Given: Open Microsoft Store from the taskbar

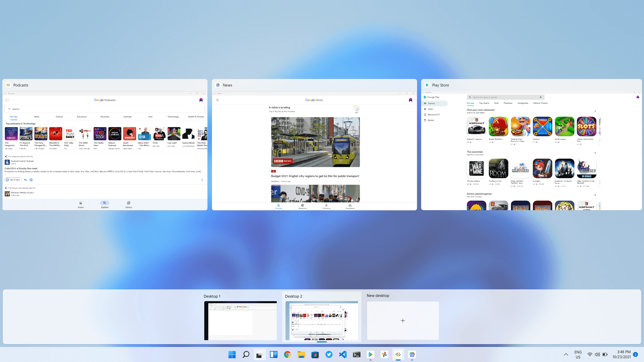Looking at the screenshot, I should click(x=315, y=354).
